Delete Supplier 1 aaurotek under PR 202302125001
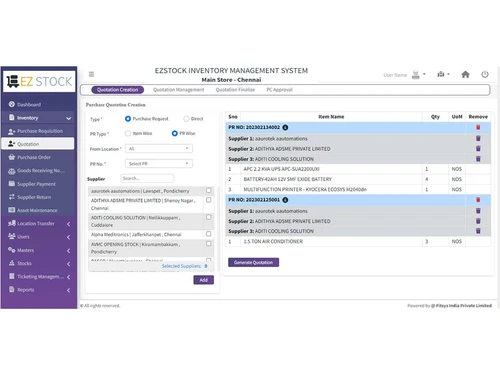500x375 pixels. pos(478,211)
